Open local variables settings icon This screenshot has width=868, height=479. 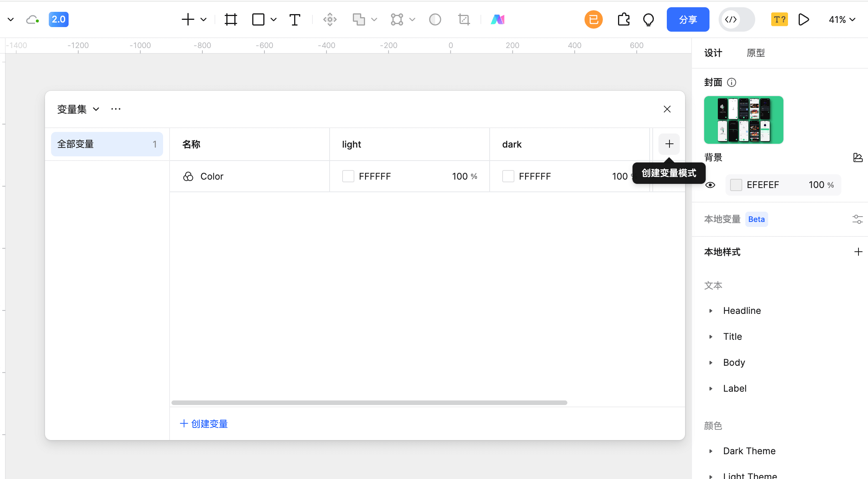[858, 219]
